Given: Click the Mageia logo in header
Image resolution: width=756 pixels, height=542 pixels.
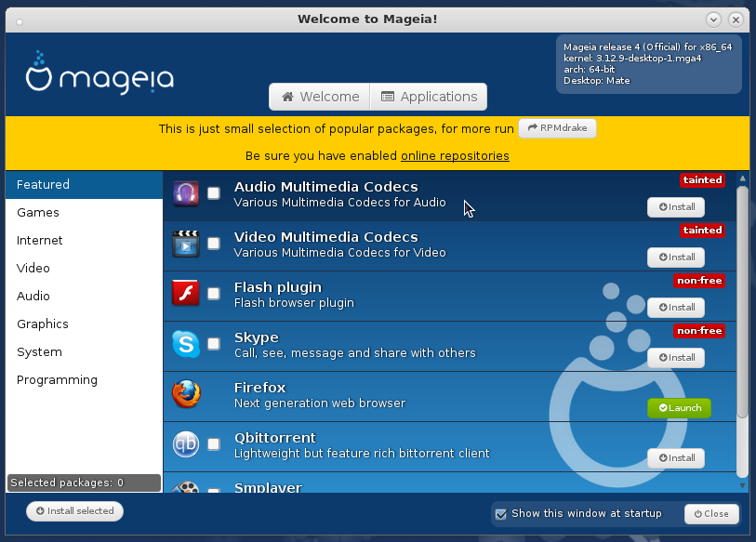Looking at the screenshot, I should tap(99, 73).
